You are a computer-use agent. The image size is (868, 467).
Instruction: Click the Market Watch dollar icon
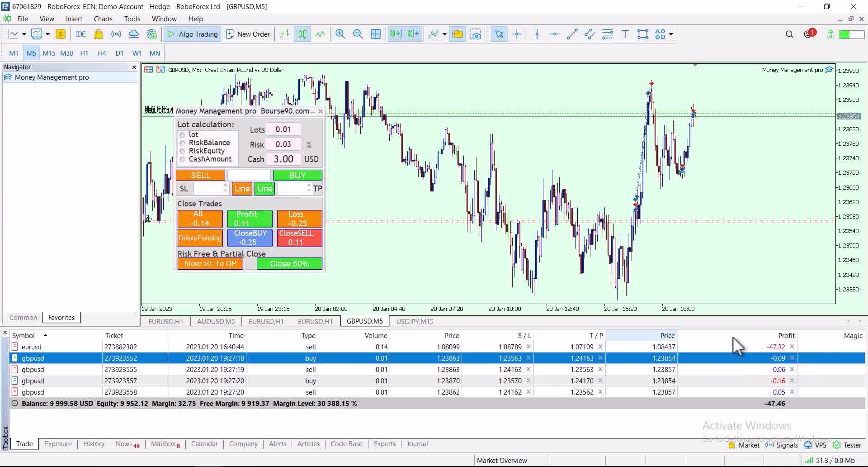pos(61,34)
